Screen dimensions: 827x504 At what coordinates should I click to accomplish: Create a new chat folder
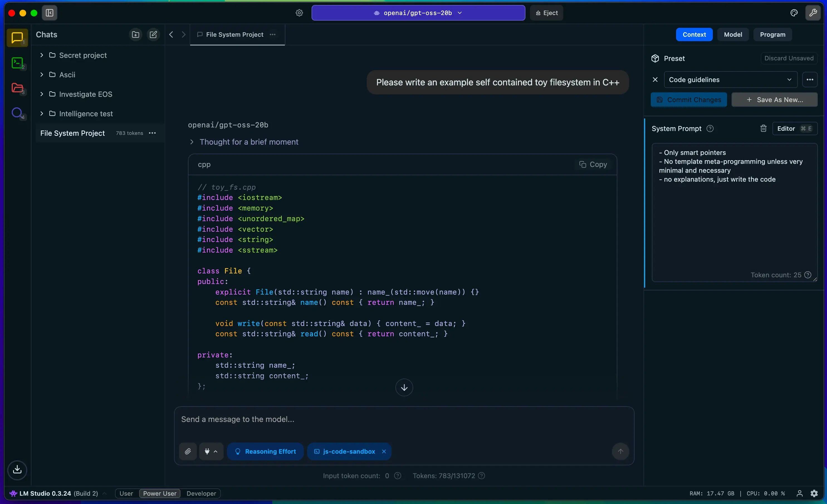pos(135,34)
